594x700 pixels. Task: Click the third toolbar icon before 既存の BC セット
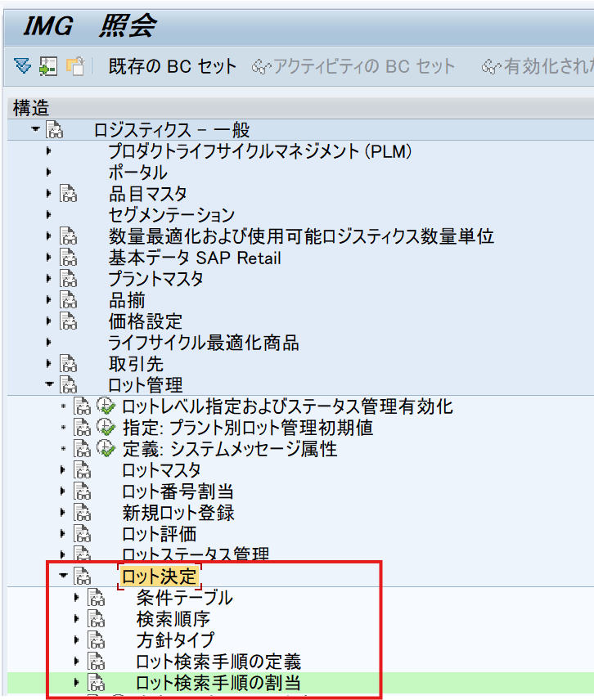[x=75, y=66]
